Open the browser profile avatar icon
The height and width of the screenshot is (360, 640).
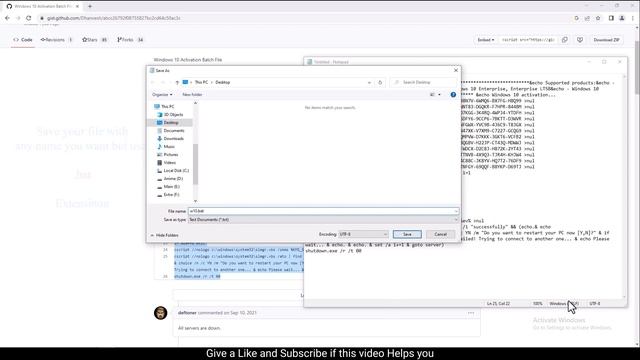pyautogui.click(x=622, y=18)
